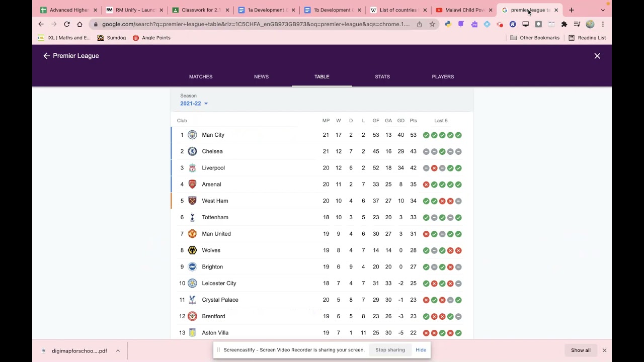Open a new browser tab
644x362 pixels.
coord(571,10)
